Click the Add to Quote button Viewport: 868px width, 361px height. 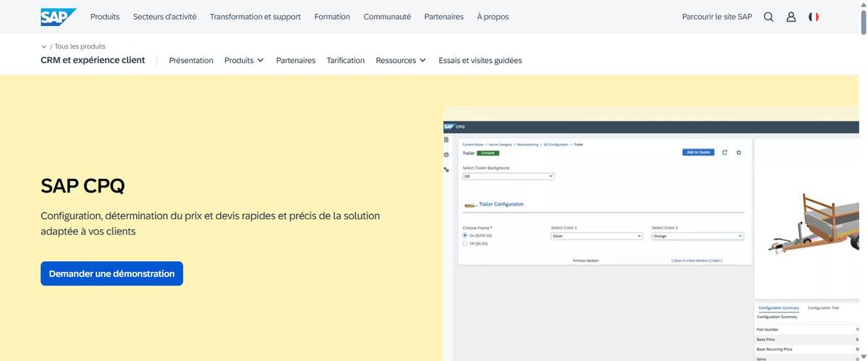(x=698, y=153)
